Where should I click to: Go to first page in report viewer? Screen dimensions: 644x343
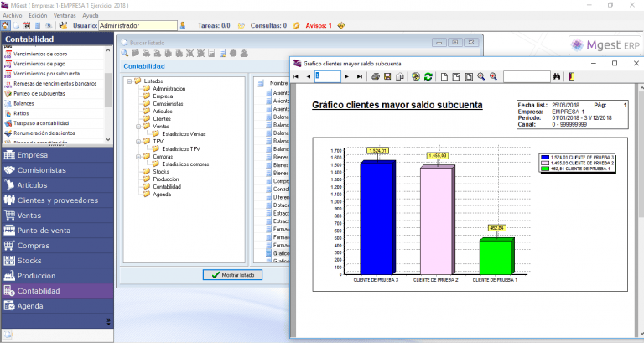pos(295,77)
